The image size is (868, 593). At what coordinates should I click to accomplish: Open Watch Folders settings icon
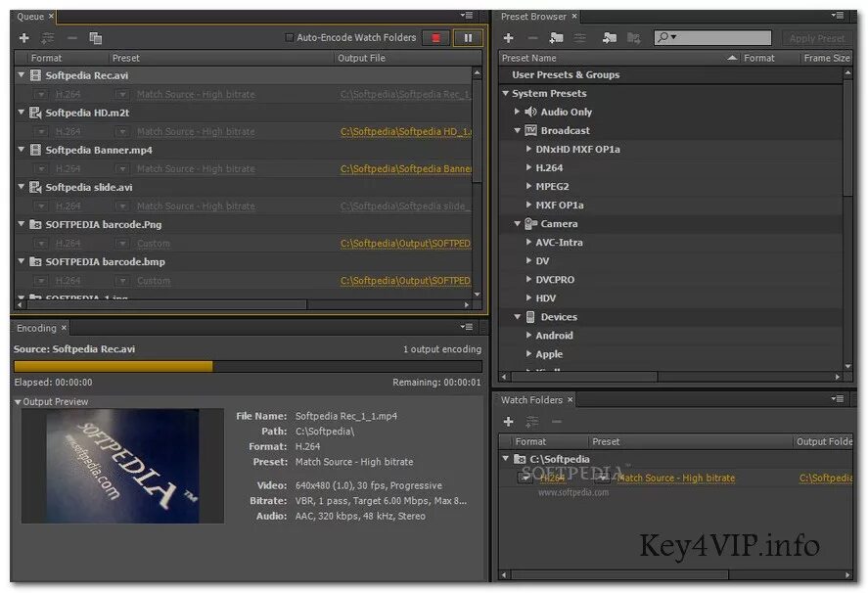tap(532, 422)
